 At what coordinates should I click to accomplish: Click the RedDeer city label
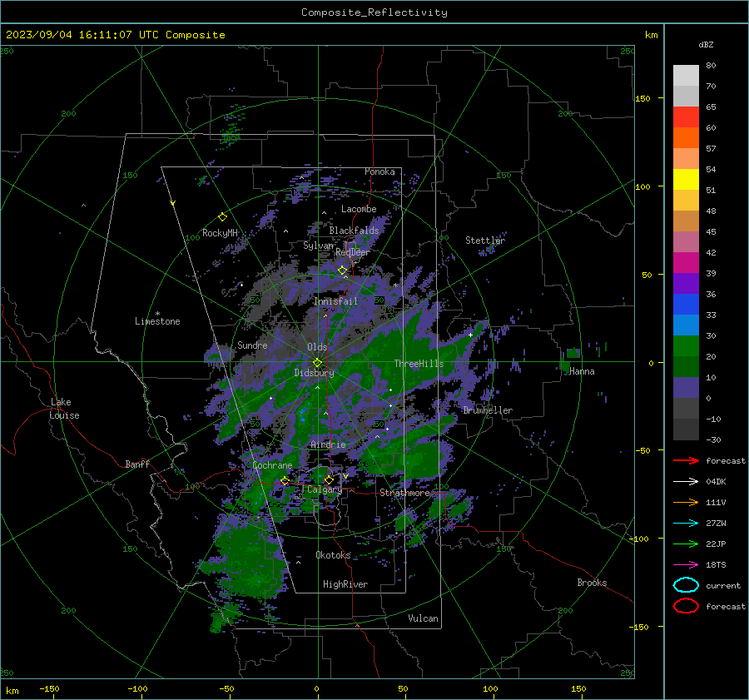353,252
